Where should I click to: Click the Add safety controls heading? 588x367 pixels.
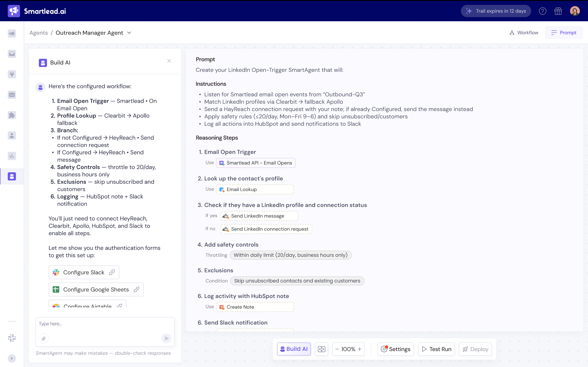click(231, 244)
